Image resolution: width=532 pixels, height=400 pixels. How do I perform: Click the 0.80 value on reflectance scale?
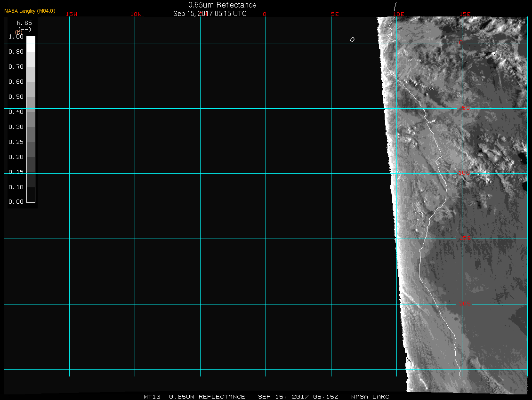pos(16,52)
